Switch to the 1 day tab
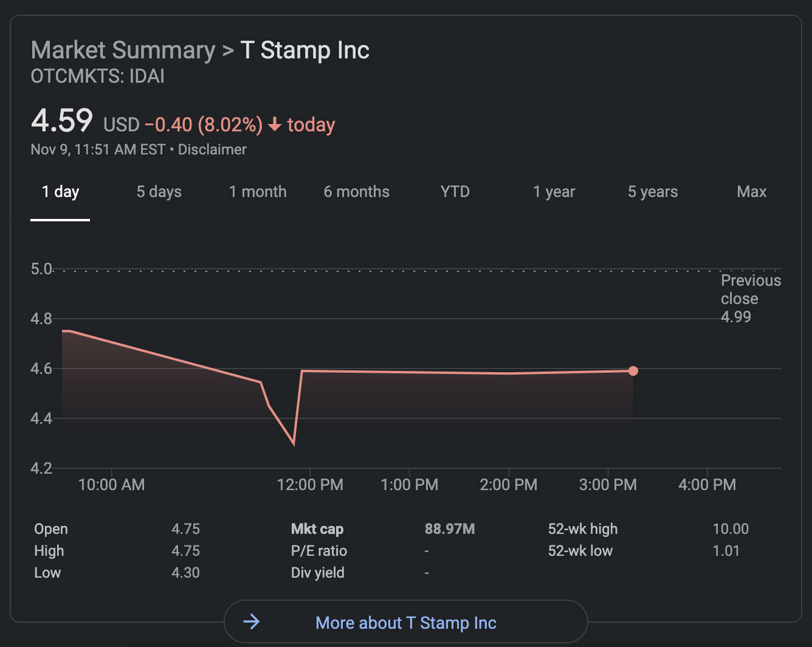This screenshot has height=647, width=812. coord(60,192)
